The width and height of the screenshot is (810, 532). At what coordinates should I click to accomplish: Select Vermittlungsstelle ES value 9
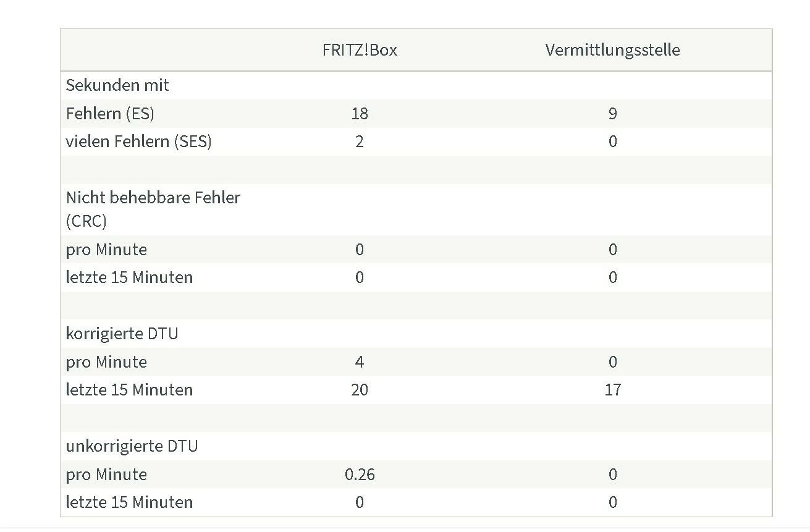pos(612,114)
